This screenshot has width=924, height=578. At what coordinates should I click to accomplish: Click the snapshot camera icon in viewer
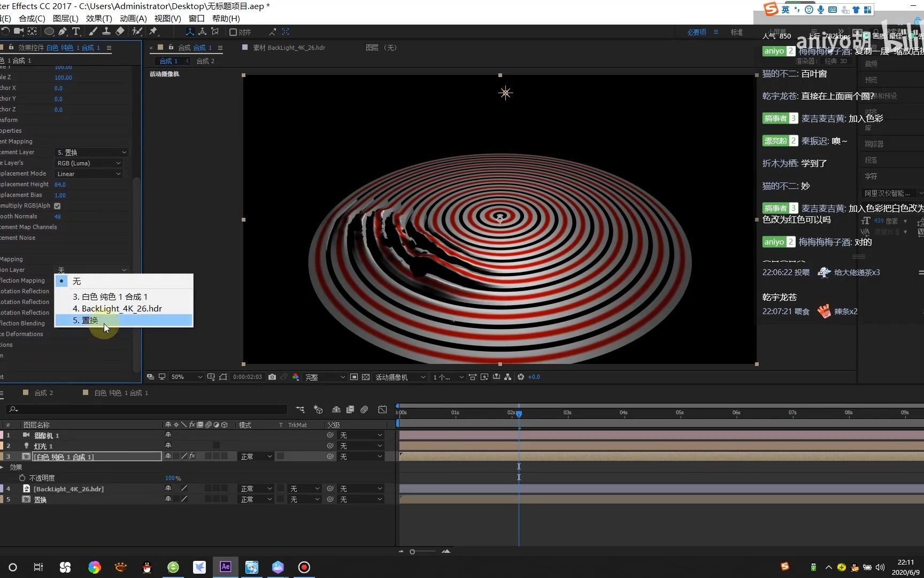pyautogui.click(x=272, y=377)
